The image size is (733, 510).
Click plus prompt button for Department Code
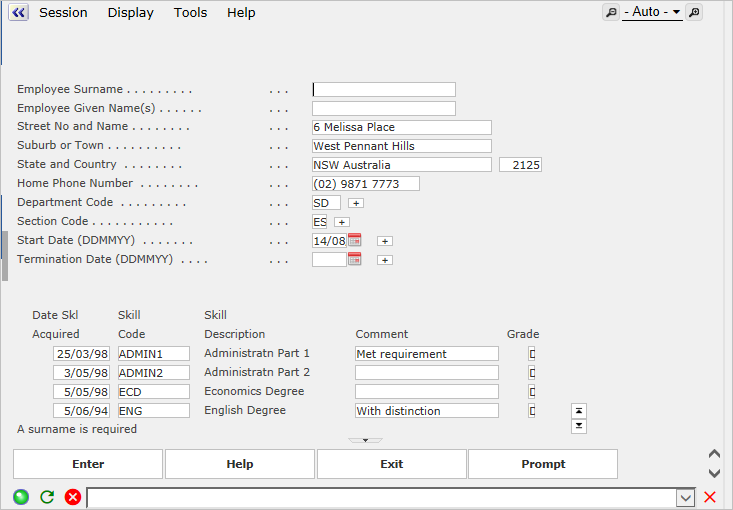[x=356, y=203]
